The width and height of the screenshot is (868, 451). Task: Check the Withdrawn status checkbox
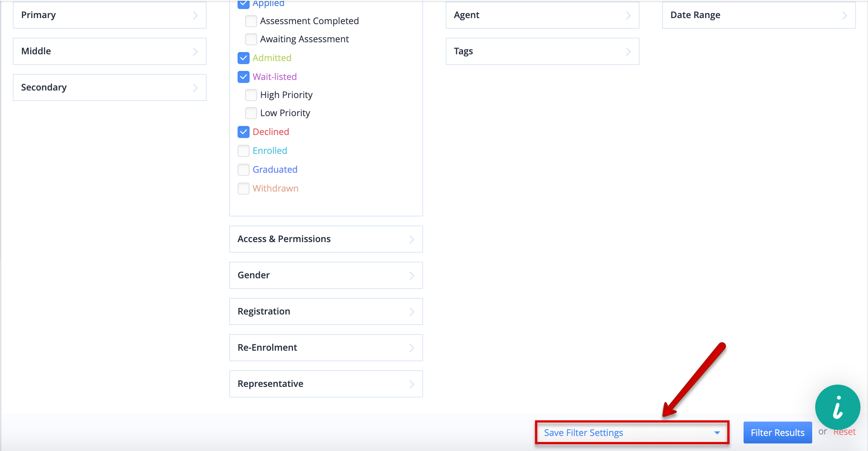[x=244, y=189]
